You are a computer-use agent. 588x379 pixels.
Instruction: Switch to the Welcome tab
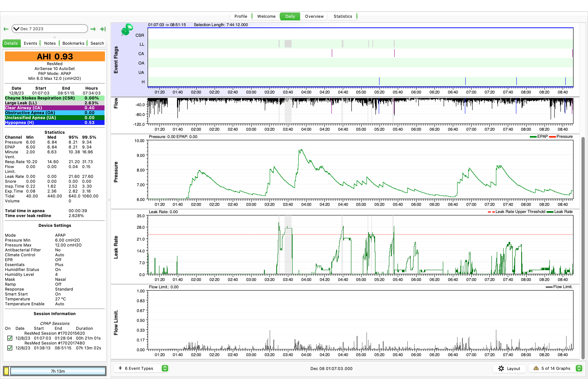click(266, 16)
